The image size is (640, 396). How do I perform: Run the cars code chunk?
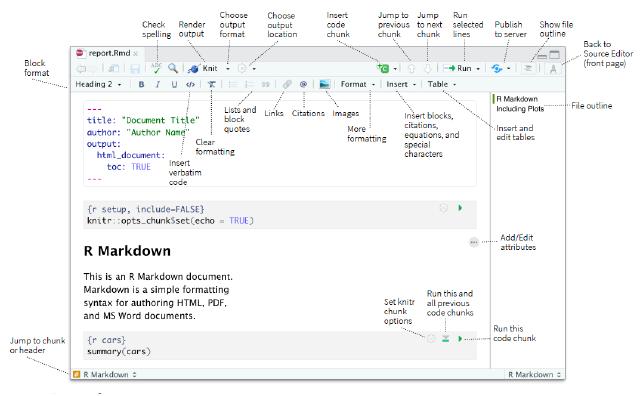click(460, 339)
